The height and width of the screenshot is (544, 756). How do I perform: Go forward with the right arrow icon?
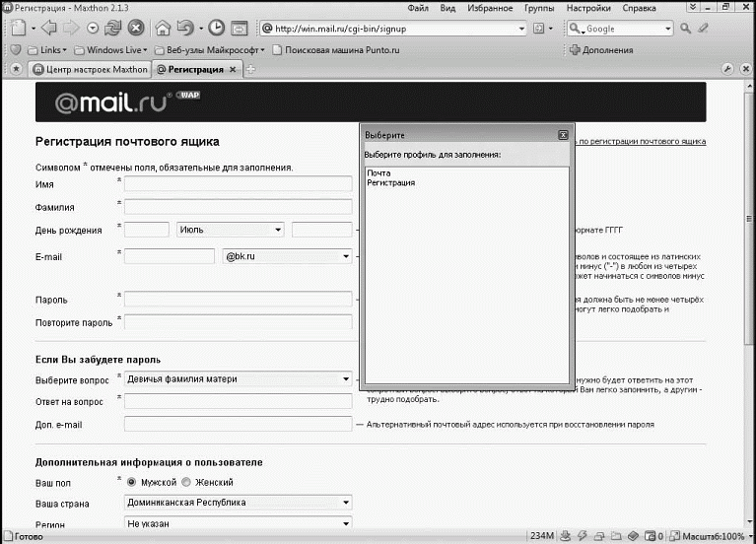[x=71, y=29]
